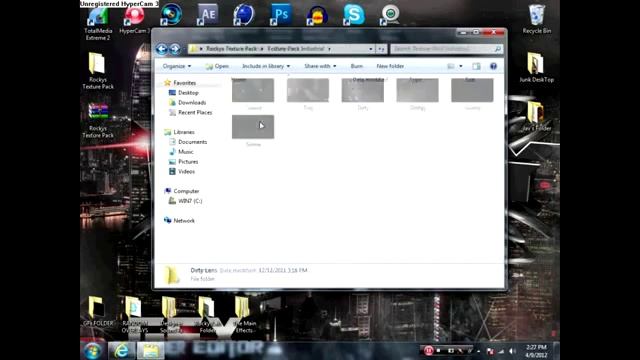This screenshot has height=360, width=640.
Task: Go forward with the Explorer Forward arrow
Action: (x=175, y=49)
